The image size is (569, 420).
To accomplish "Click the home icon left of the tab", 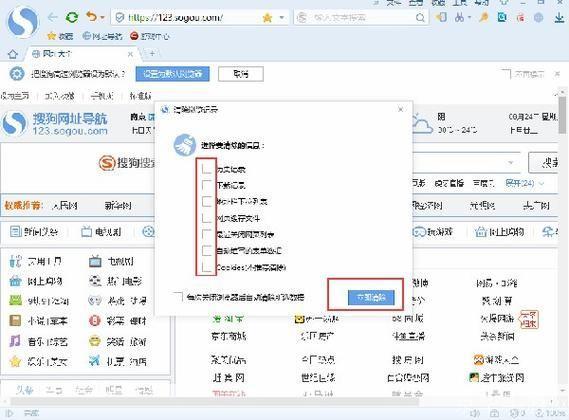I will [13, 54].
